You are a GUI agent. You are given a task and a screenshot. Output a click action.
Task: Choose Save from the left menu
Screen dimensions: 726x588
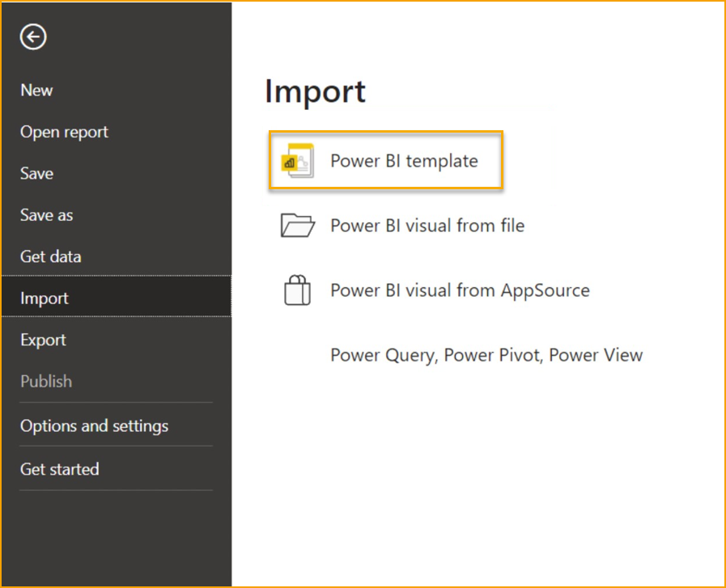click(x=36, y=174)
